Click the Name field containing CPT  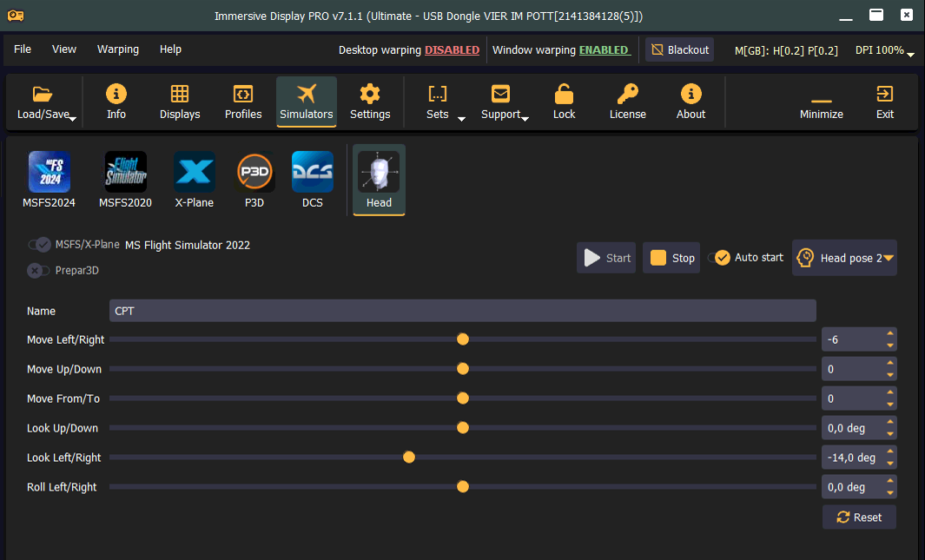coord(462,311)
